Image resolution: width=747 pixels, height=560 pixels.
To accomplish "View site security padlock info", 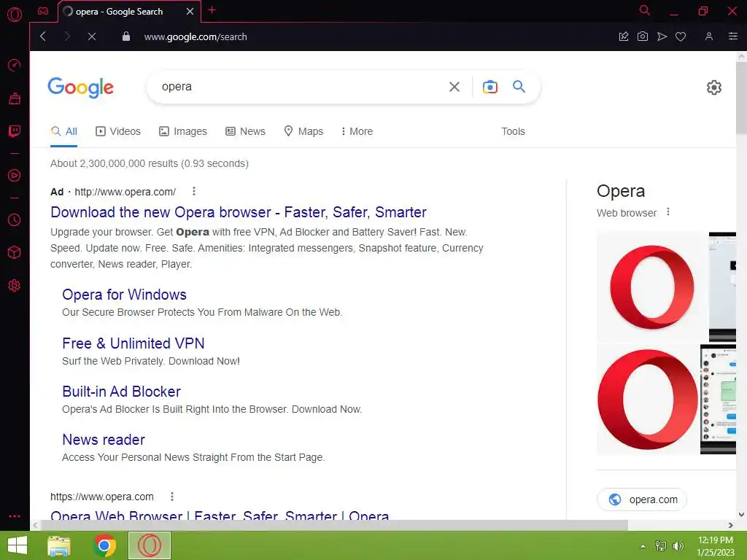I will (125, 36).
